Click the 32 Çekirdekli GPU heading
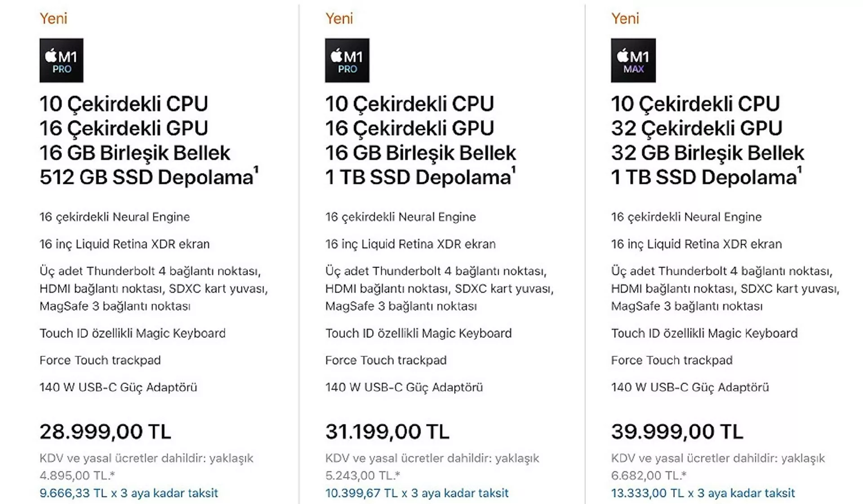 coord(697,128)
